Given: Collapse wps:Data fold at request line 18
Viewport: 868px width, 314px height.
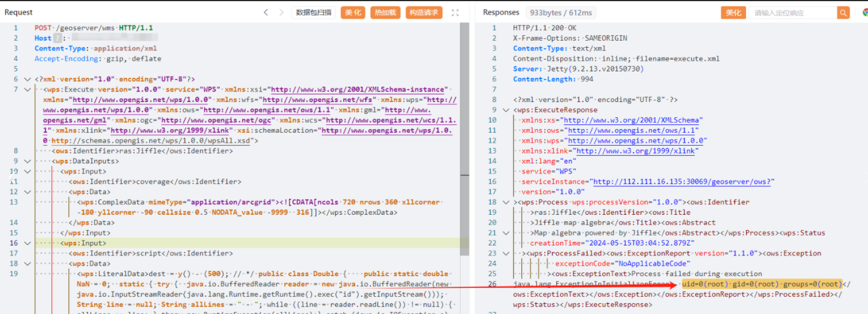Looking at the screenshot, I should (x=27, y=263).
